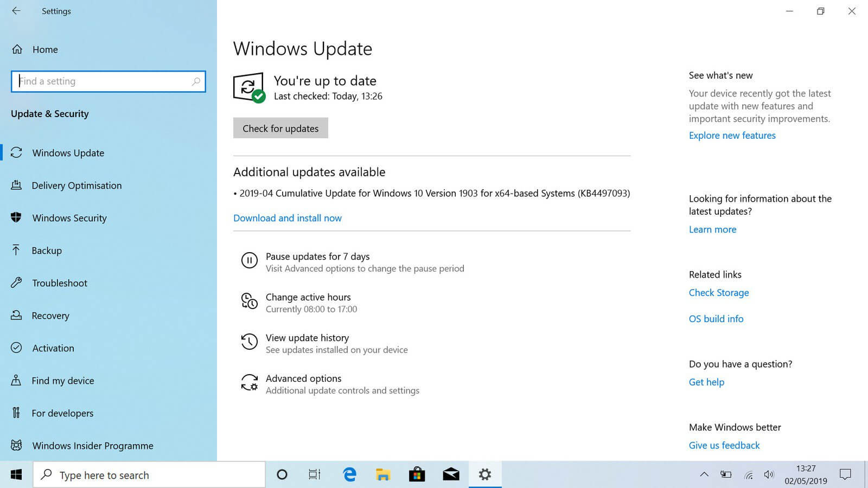This screenshot has height=488, width=868.
Task: Click the speaker icon in the system tray
Action: click(769, 474)
